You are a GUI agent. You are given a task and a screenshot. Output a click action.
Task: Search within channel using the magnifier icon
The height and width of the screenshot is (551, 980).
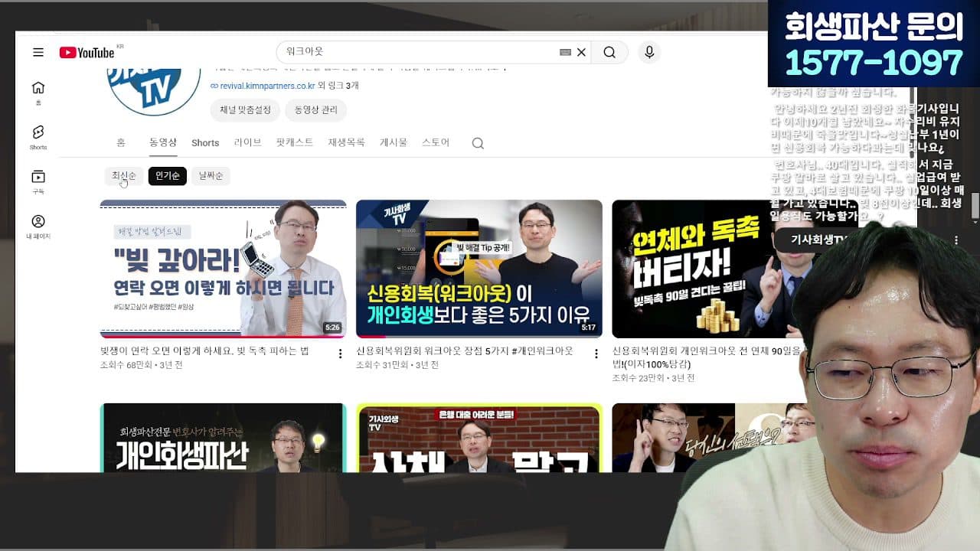(478, 143)
